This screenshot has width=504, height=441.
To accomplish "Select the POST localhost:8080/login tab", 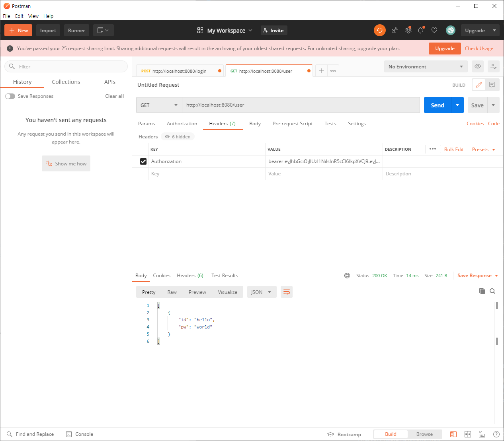I will coord(179,71).
